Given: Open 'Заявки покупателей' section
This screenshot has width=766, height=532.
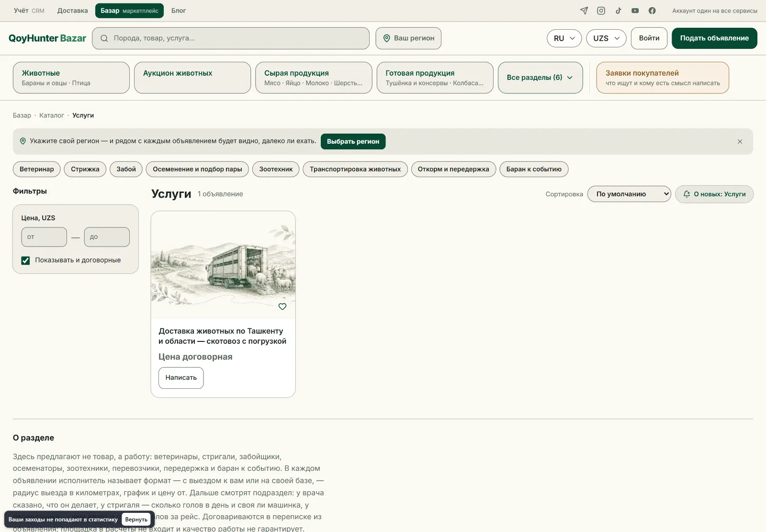Looking at the screenshot, I should (x=663, y=78).
